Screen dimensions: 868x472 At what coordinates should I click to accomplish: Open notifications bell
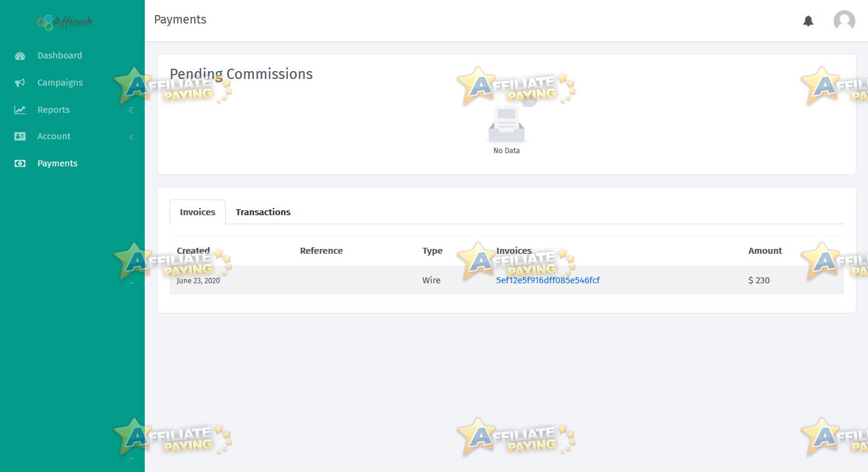click(808, 21)
